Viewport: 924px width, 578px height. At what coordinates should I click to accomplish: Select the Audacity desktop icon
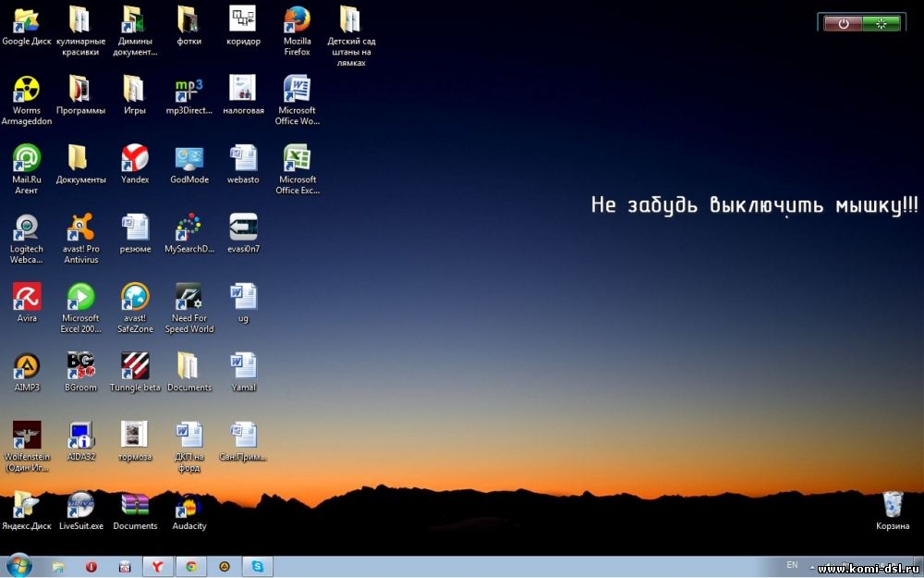coord(188,505)
